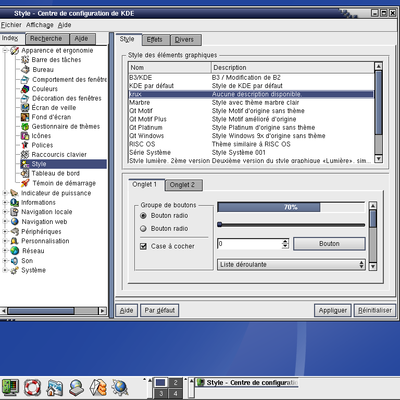Screen dimensions: 400x400
Task: Click the preview slider handle
Action: pos(220,225)
